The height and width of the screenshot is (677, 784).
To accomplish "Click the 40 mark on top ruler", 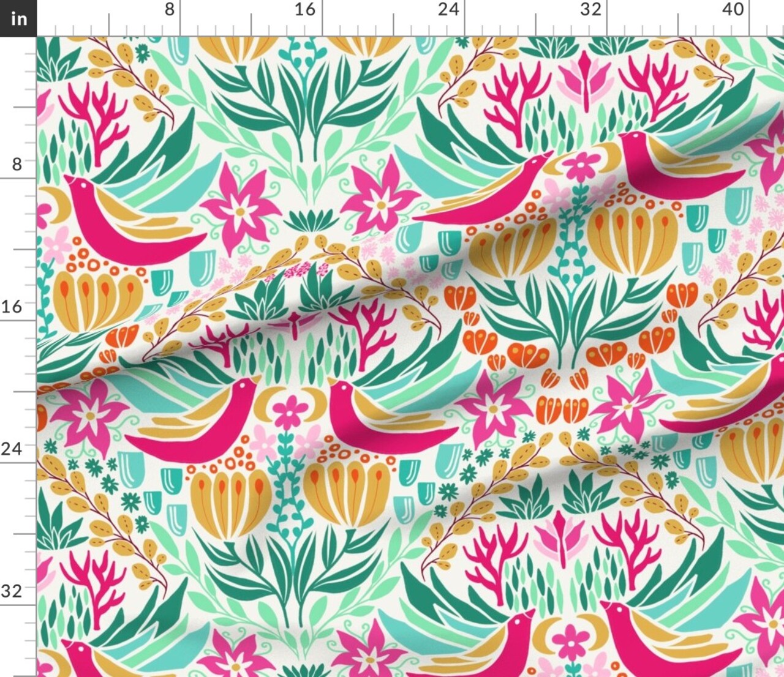I will 733,9.
